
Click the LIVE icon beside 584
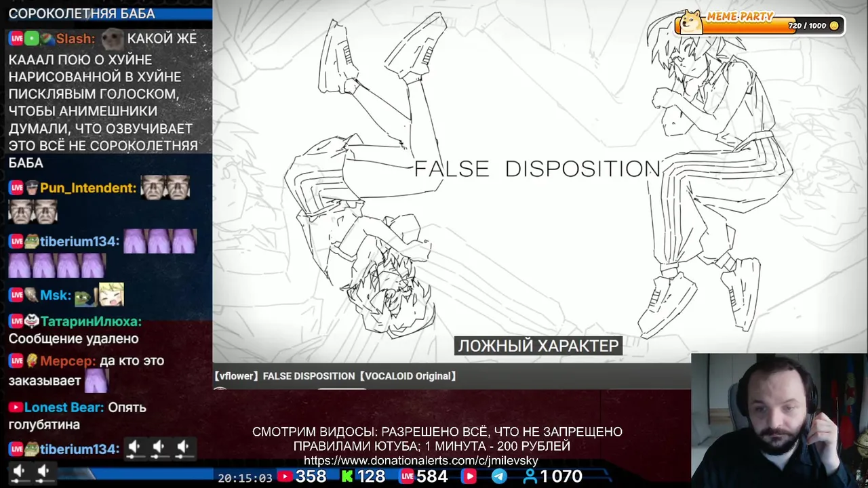click(x=407, y=476)
